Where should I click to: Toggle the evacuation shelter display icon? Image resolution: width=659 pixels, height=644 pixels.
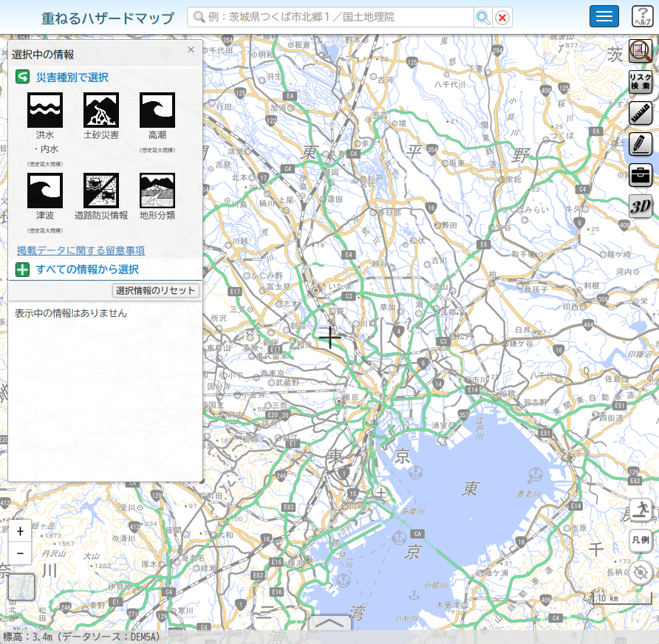pos(641,510)
